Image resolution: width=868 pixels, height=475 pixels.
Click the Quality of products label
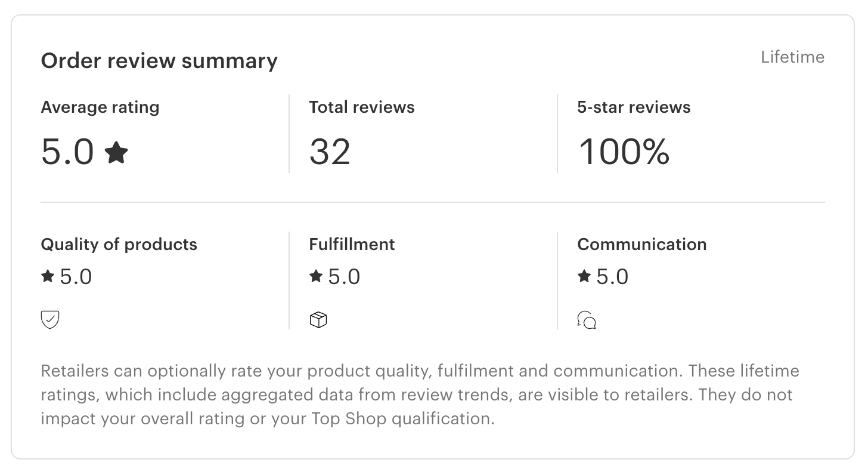[119, 245]
